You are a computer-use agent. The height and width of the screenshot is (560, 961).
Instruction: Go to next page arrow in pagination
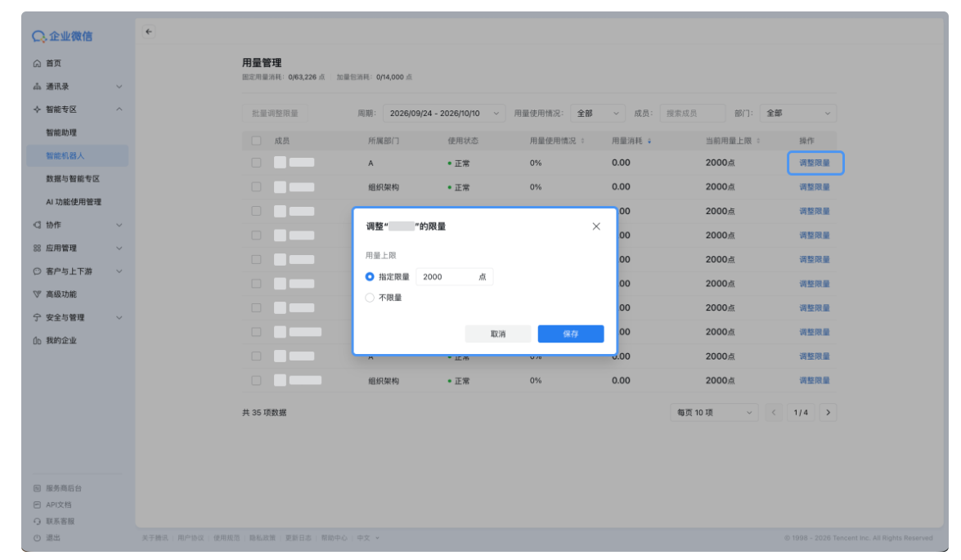[828, 412]
